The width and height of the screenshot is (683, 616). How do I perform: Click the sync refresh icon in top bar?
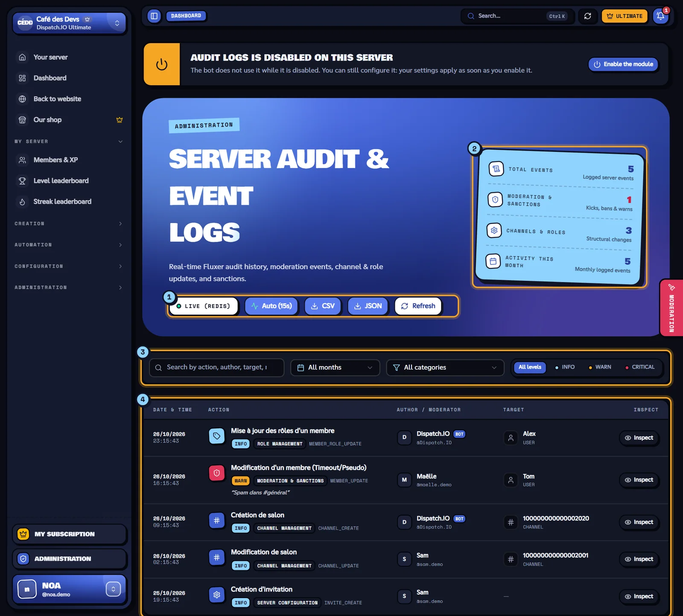tap(588, 16)
